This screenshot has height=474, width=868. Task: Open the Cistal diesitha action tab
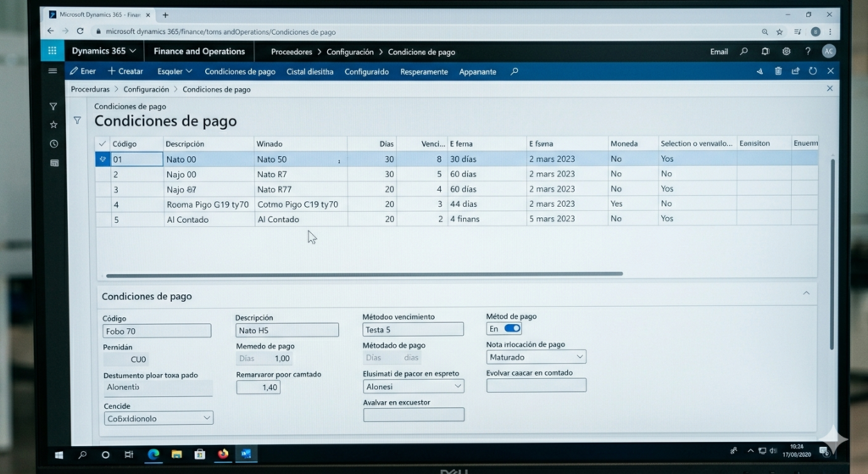[x=310, y=71]
